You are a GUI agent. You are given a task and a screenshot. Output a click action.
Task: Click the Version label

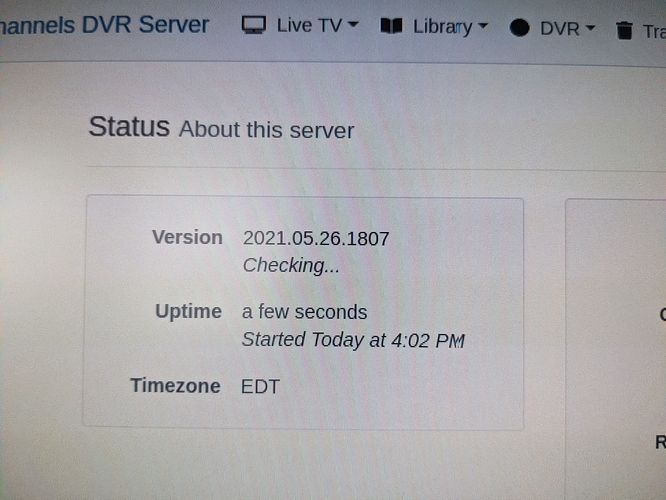click(187, 237)
